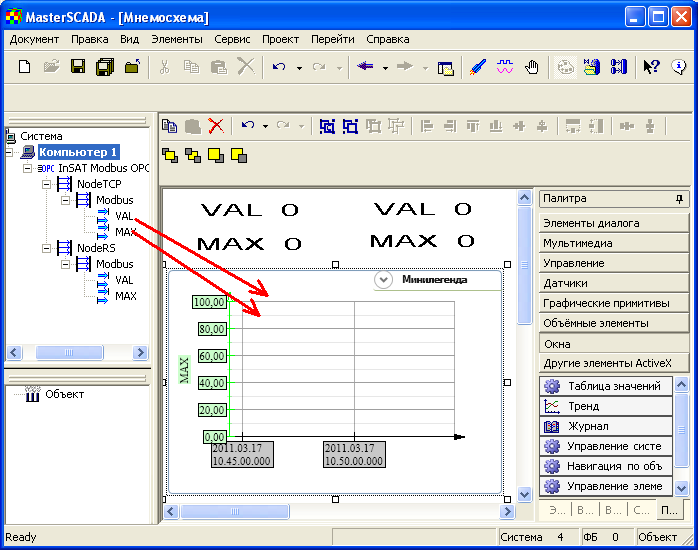Click the yellow briefcase icon in main toolbar
This screenshot has height=550, width=698.
point(592,67)
